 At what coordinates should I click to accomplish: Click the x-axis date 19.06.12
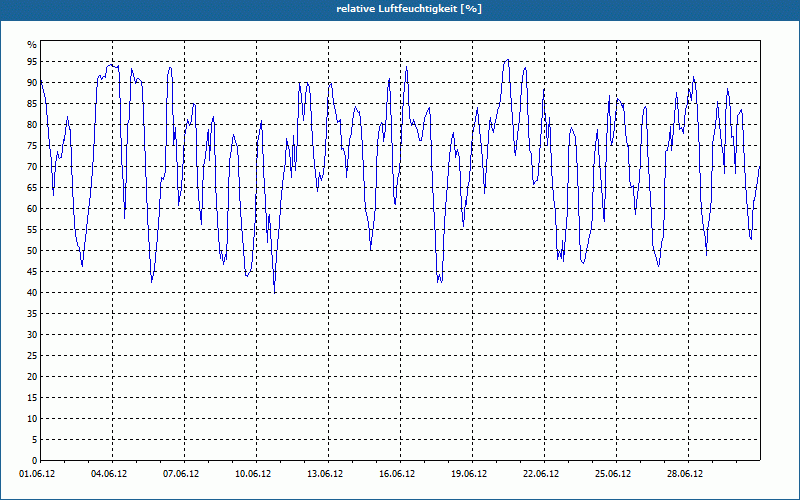click(x=469, y=474)
